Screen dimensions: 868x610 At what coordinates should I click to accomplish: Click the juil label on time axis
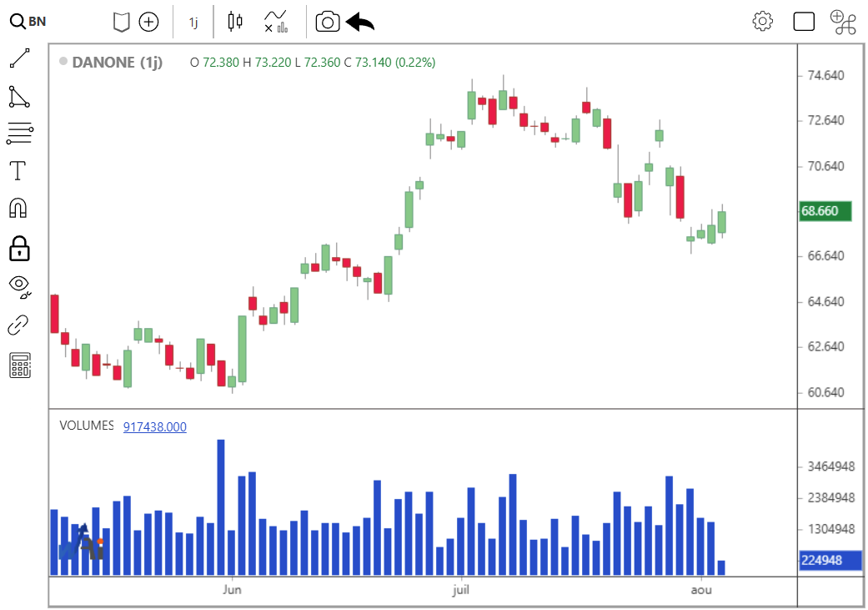[x=460, y=589]
